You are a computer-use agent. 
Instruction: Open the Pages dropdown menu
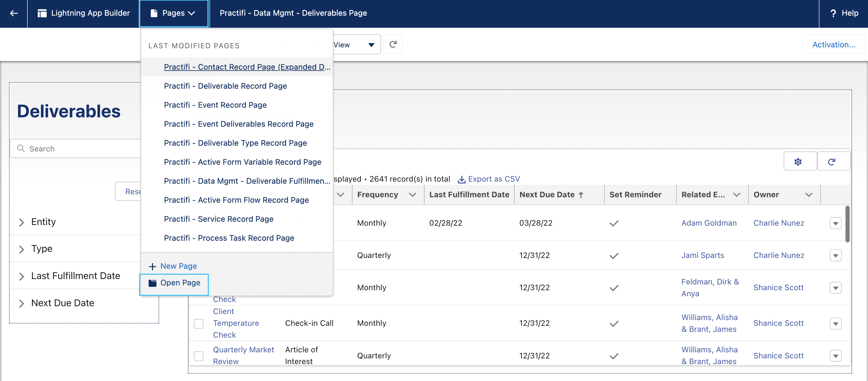tap(174, 13)
